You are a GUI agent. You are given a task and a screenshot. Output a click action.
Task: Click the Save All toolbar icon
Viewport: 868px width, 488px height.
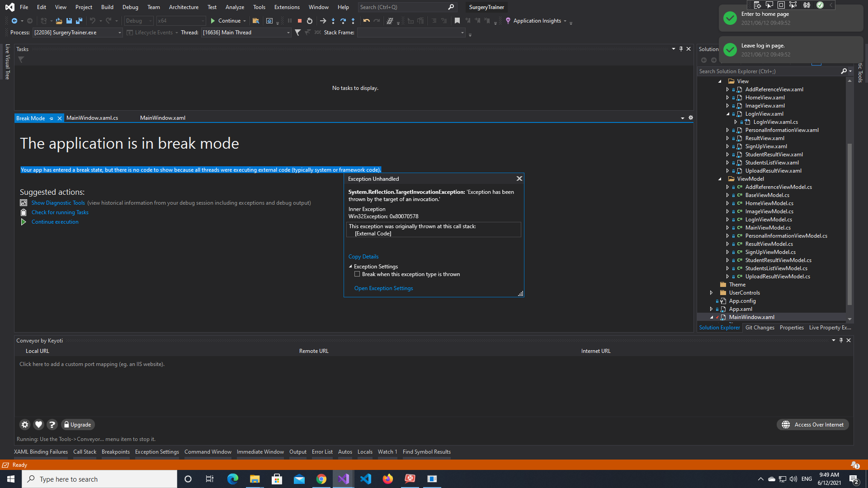(x=79, y=21)
